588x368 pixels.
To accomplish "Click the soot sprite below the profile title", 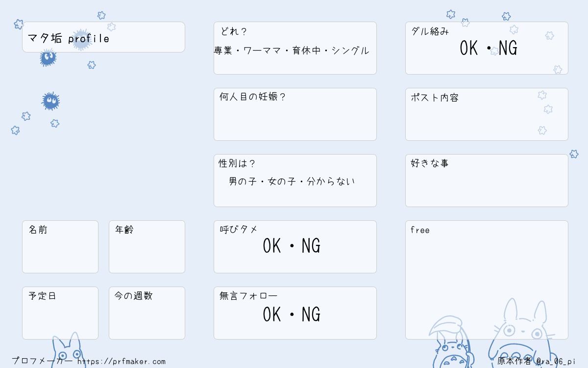I will 48,58.
